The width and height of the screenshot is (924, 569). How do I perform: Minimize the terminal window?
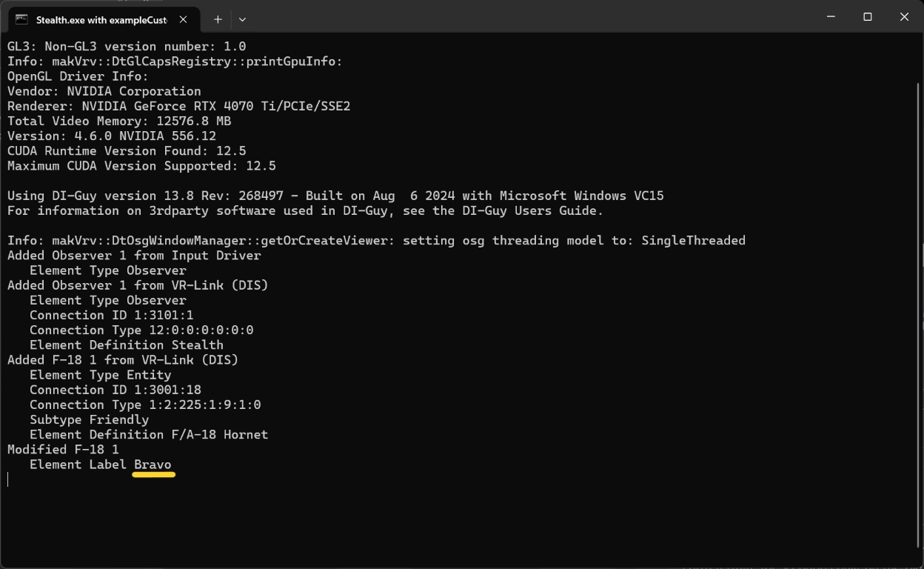831,16
